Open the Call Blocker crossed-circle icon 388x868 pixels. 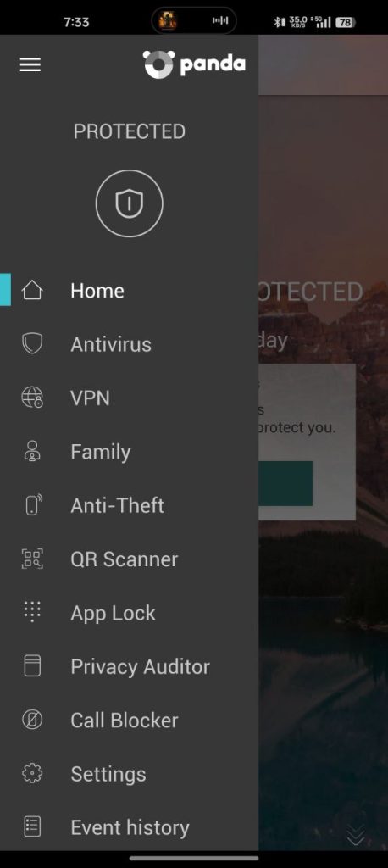pyautogui.click(x=32, y=720)
